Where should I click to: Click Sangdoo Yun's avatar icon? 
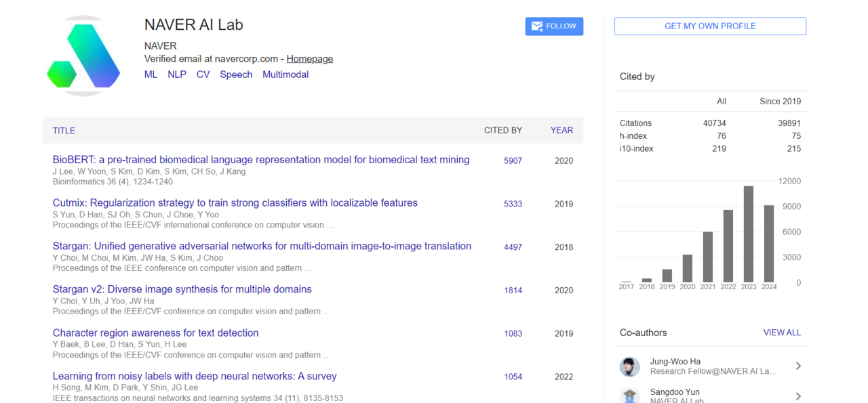pos(629,396)
